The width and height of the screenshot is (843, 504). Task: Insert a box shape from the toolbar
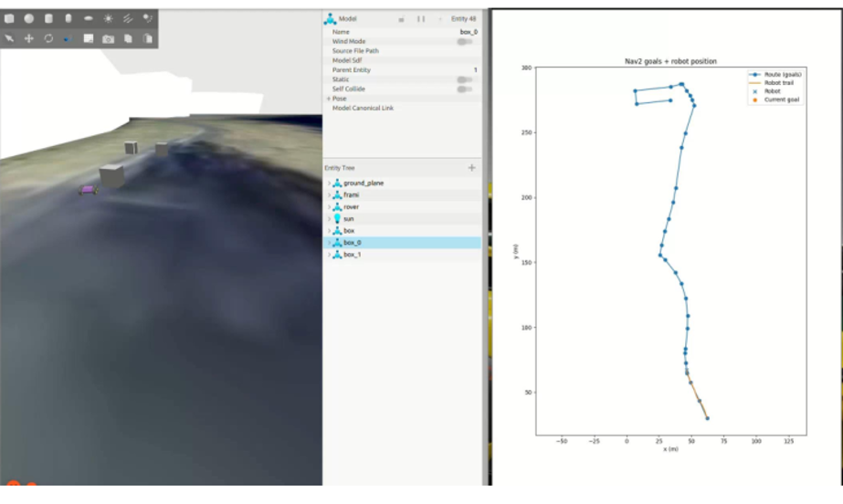9,18
